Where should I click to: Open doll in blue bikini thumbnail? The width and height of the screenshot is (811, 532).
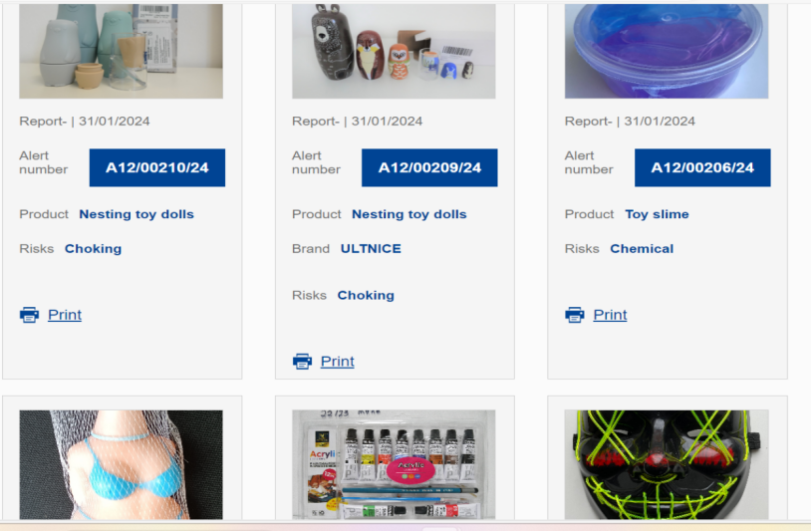[121, 464]
